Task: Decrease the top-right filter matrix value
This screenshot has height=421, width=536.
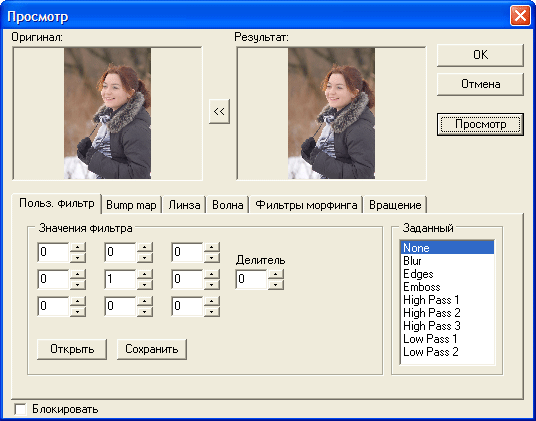Action: pos(212,258)
